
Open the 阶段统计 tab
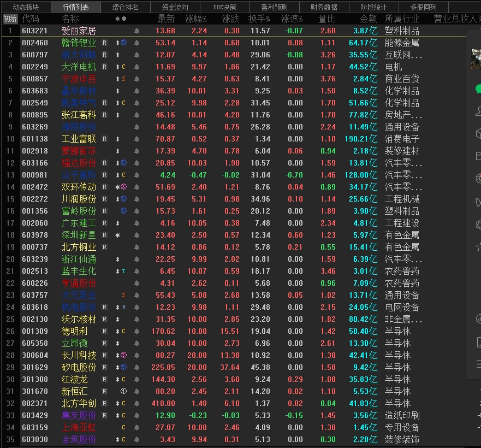coord(373,7)
